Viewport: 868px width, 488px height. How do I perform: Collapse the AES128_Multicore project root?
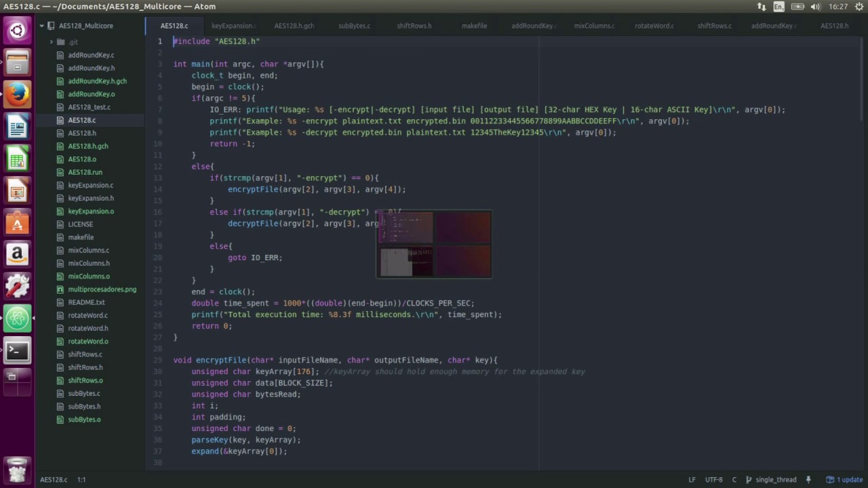pyautogui.click(x=41, y=26)
